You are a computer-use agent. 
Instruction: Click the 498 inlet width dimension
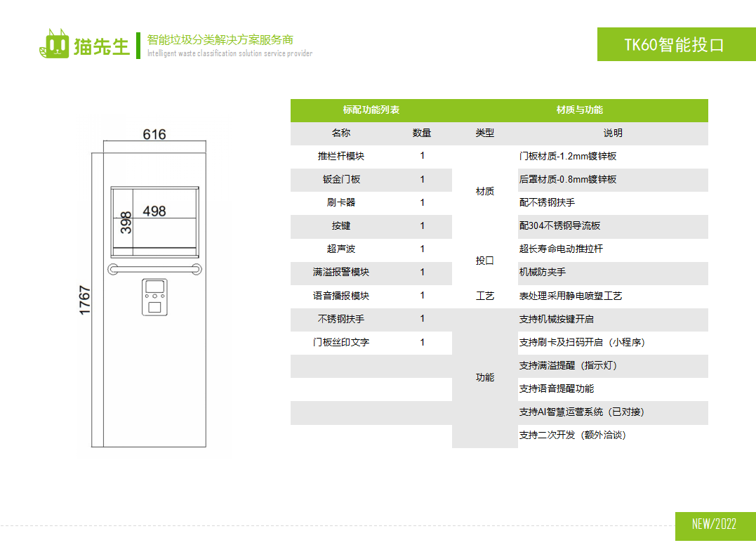[154, 211]
